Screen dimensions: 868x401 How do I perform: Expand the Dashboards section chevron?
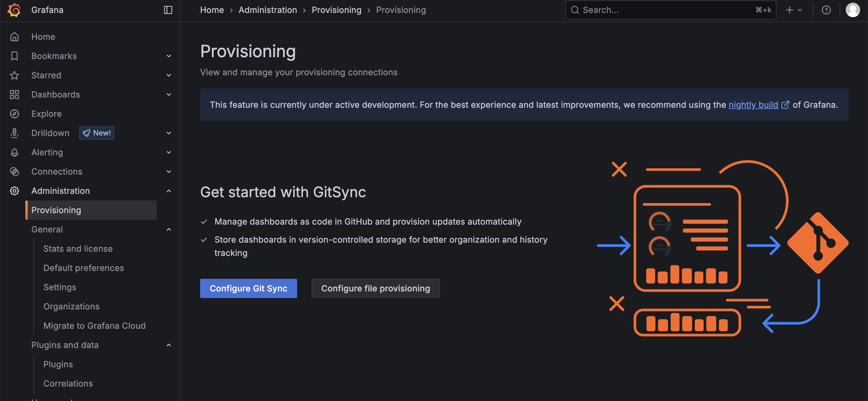click(169, 94)
